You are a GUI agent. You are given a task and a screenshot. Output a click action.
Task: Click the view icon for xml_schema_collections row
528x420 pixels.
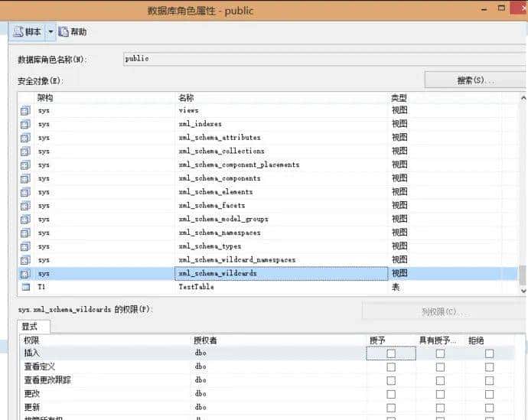[25, 151]
